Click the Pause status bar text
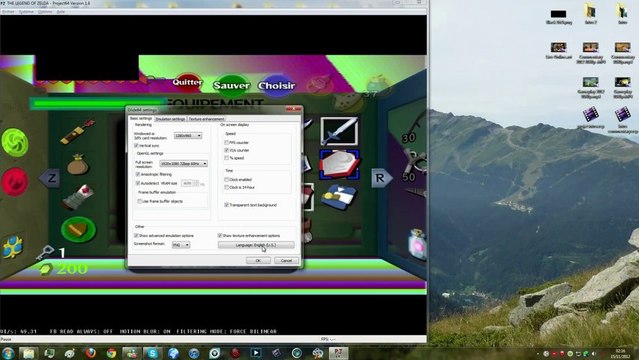Screen dimensions: 639x360 click(6, 339)
